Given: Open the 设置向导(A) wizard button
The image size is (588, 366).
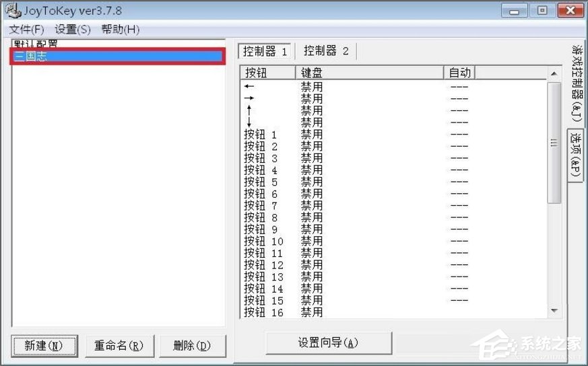Looking at the screenshot, I should (329, 342).
